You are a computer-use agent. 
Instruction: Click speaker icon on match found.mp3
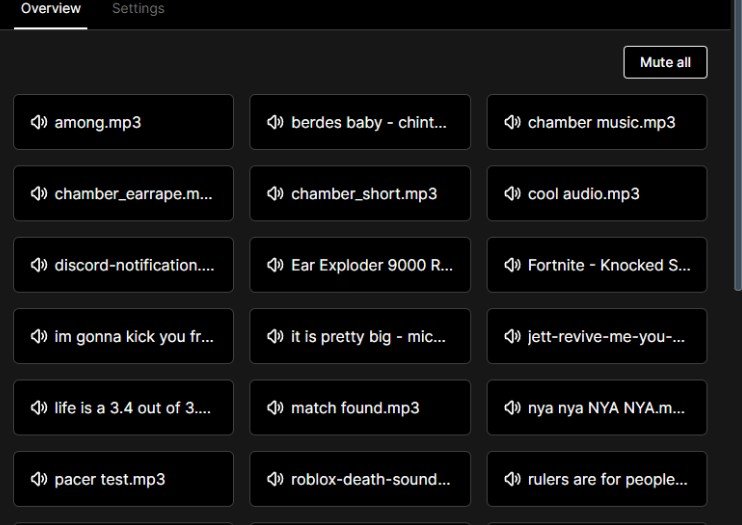click(275, 408)
